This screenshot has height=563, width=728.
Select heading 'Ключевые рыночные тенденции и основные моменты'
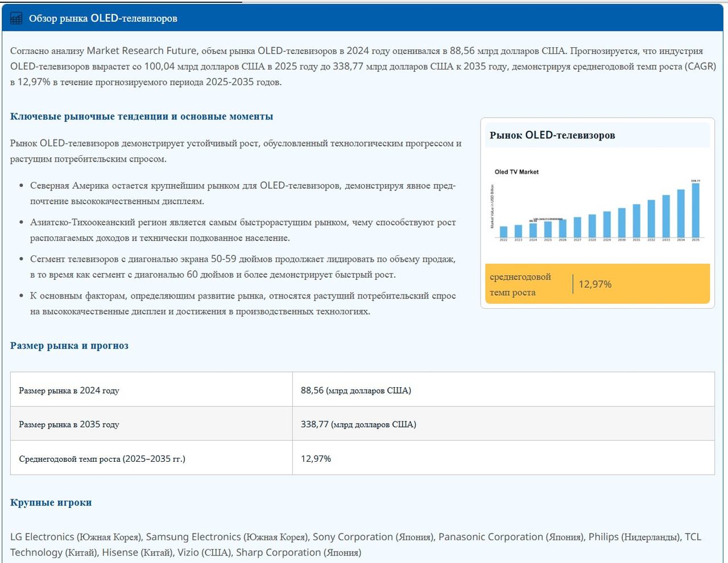tap(142, 117)
